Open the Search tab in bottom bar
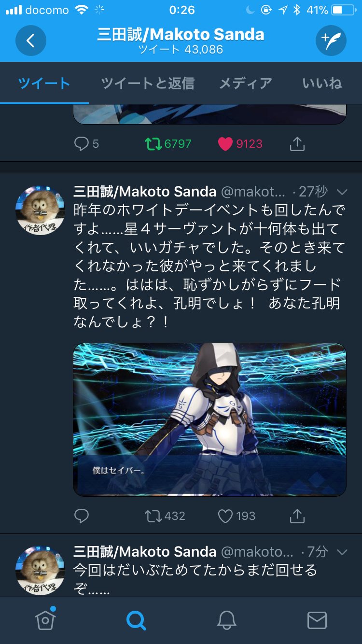The width and height of the screenshot is (362, 644). pyautogui.click(x=136, y=620)
